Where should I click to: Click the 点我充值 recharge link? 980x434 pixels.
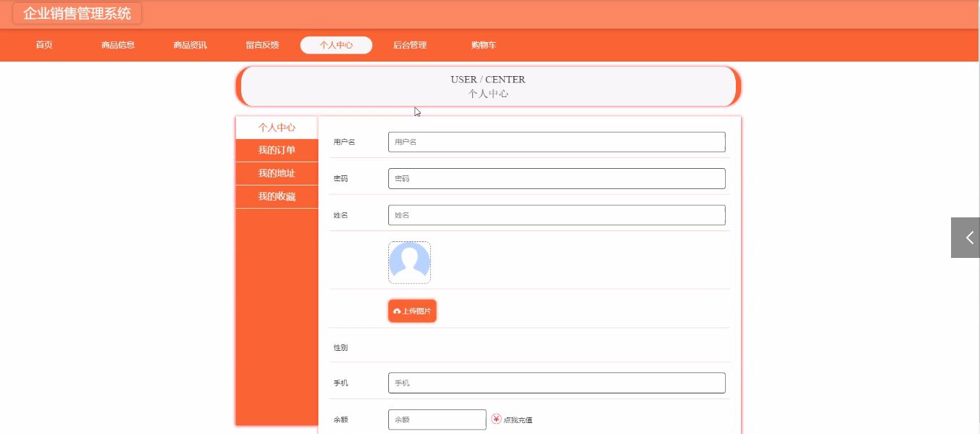pyautogui.click(x=518, y=420)
